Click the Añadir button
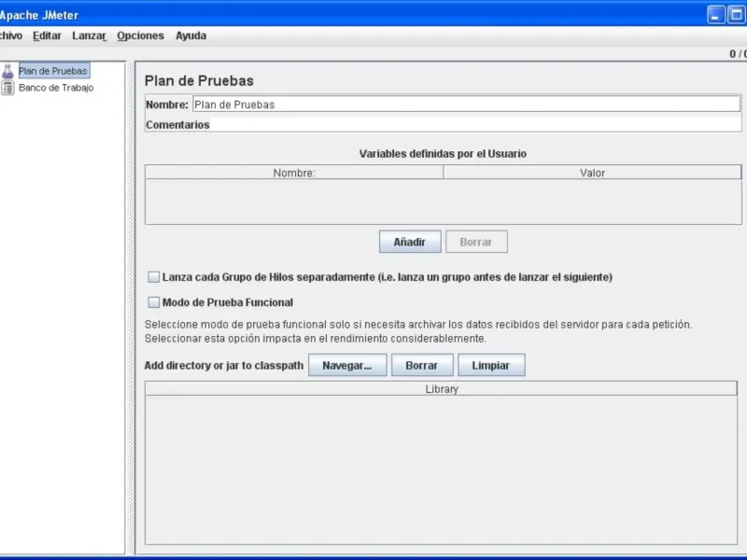 pos(410,242)
